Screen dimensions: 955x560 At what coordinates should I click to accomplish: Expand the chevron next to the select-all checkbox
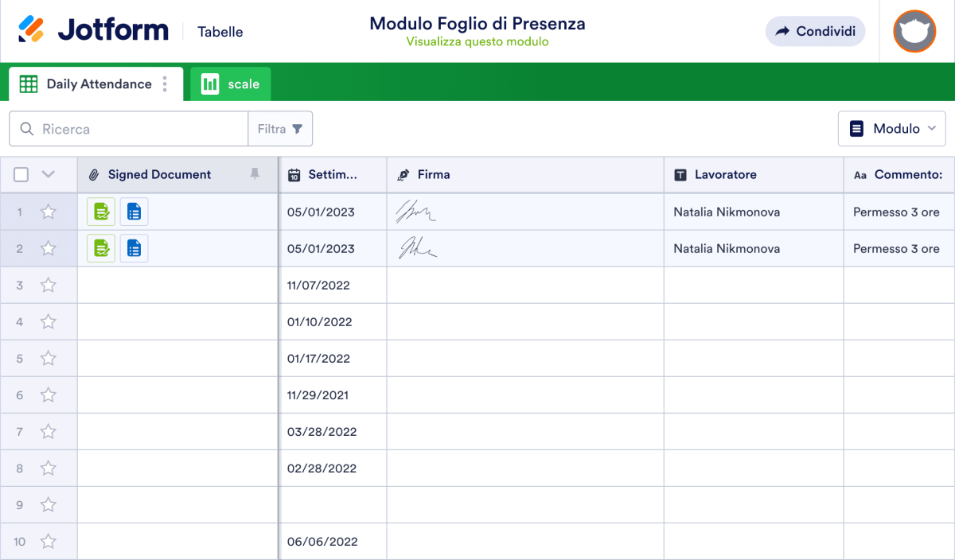tap(46, 173)
